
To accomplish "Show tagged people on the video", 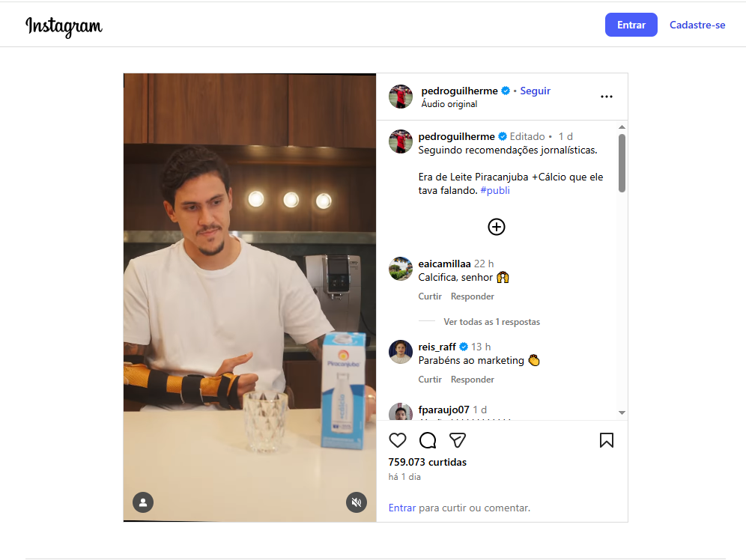I will [x=143, y=502].
